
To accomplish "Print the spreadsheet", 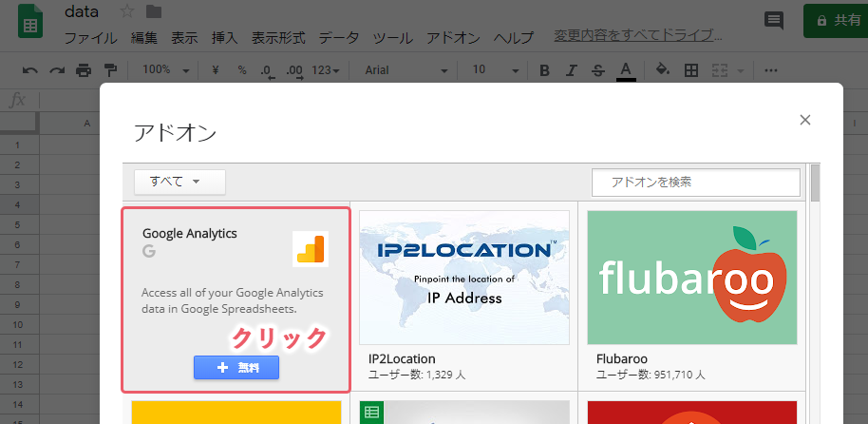I will tap(84, 70).
